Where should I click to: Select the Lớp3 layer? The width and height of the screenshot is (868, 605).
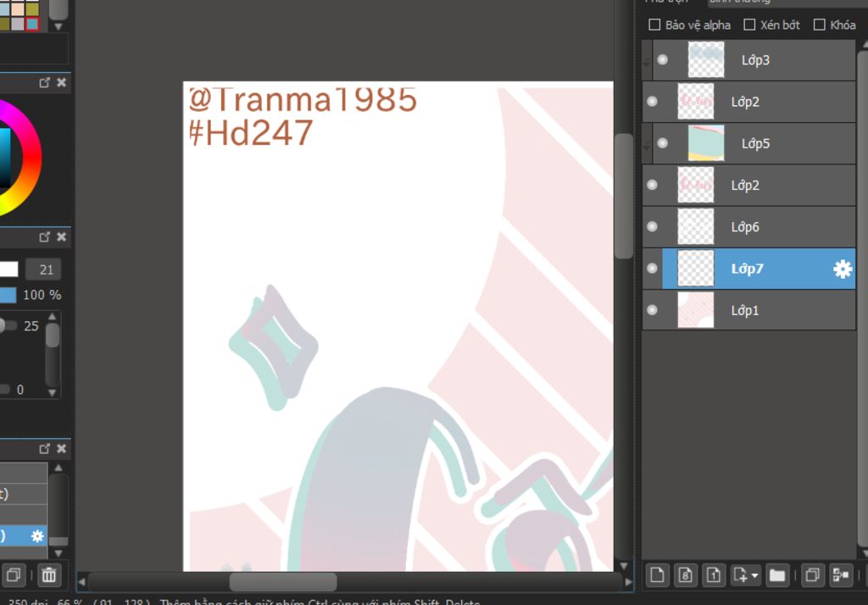click(754, 60)
